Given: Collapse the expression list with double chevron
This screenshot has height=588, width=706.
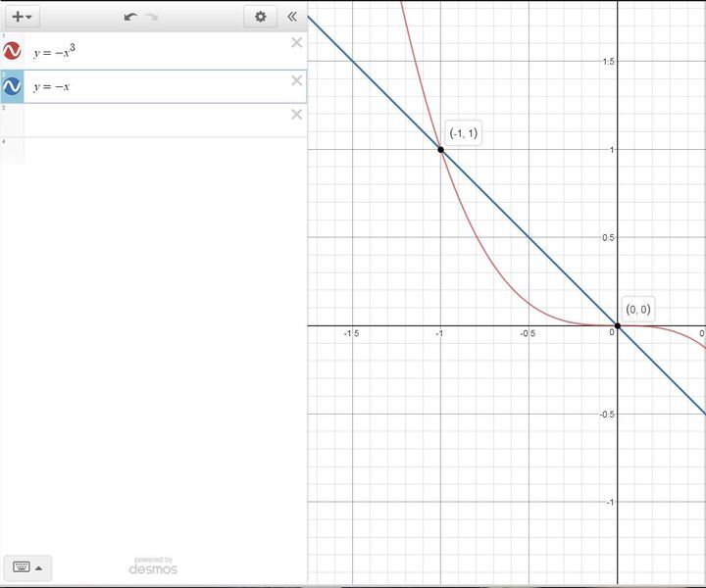Looking at the screenshot, I should point(291,17).
